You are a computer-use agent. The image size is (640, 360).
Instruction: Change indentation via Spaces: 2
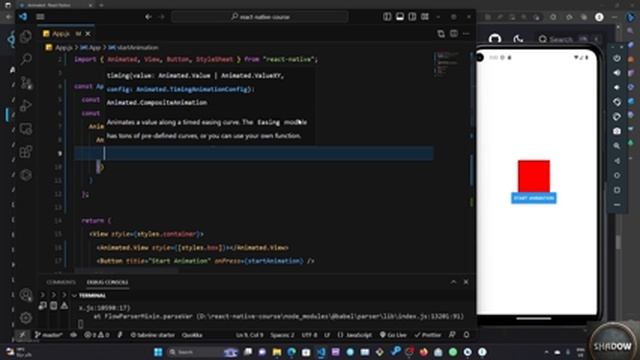point(282,335)
